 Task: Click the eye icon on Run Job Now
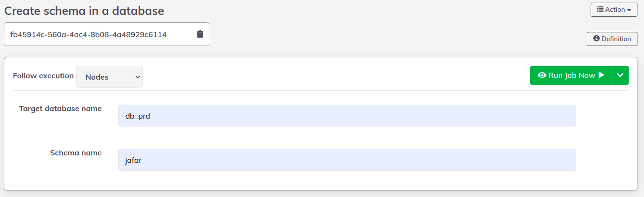(x=542, y=75)
